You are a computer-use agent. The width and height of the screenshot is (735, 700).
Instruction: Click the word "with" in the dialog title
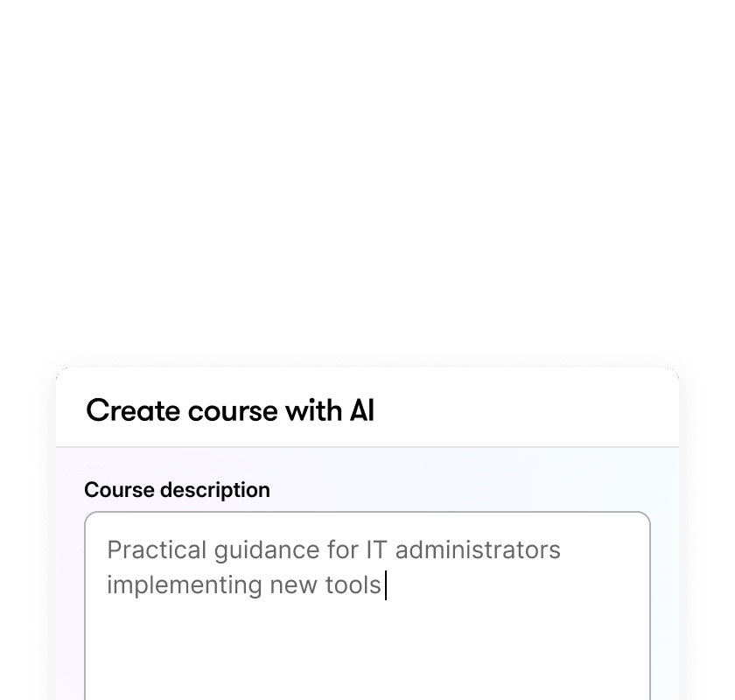click(307, 410)
